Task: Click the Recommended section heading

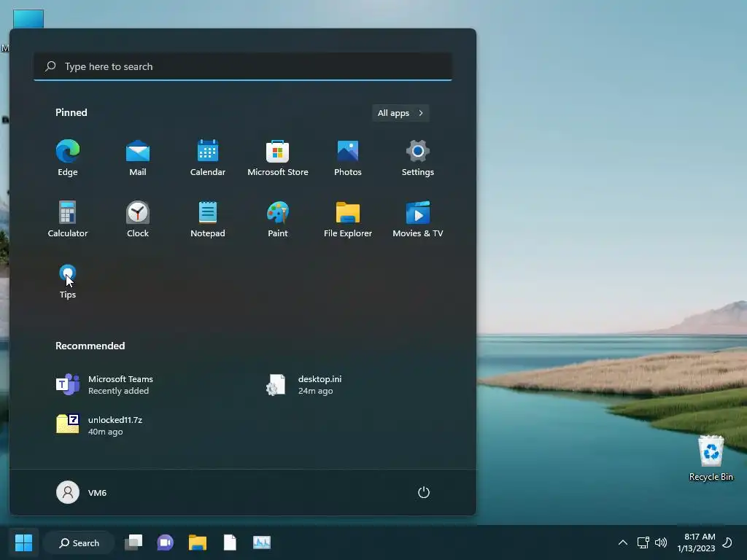Action: [90, 346]
